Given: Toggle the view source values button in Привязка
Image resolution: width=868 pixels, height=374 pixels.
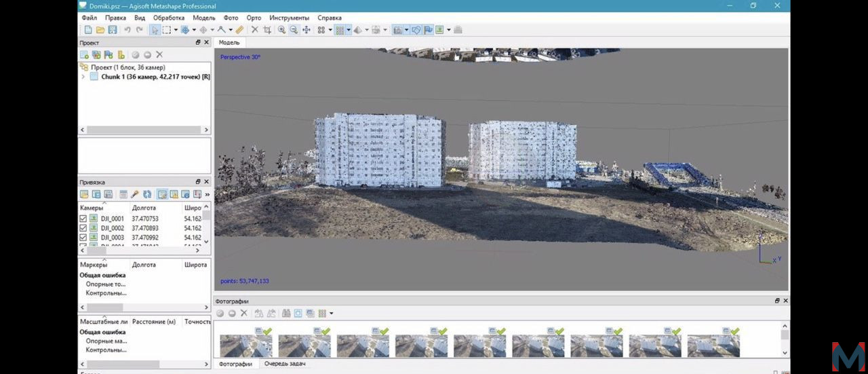Looking at the screenshot, I should [x=162, y=194].
